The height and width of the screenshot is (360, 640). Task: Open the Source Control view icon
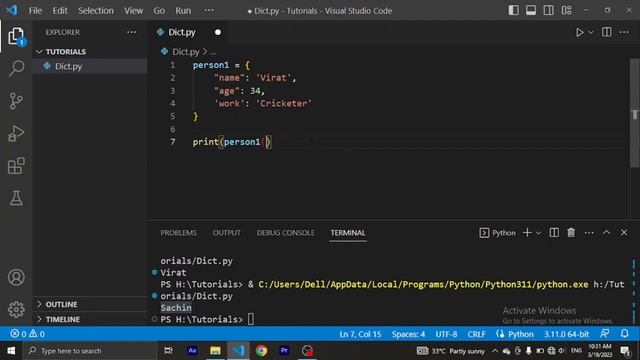(x=16, y=101)
